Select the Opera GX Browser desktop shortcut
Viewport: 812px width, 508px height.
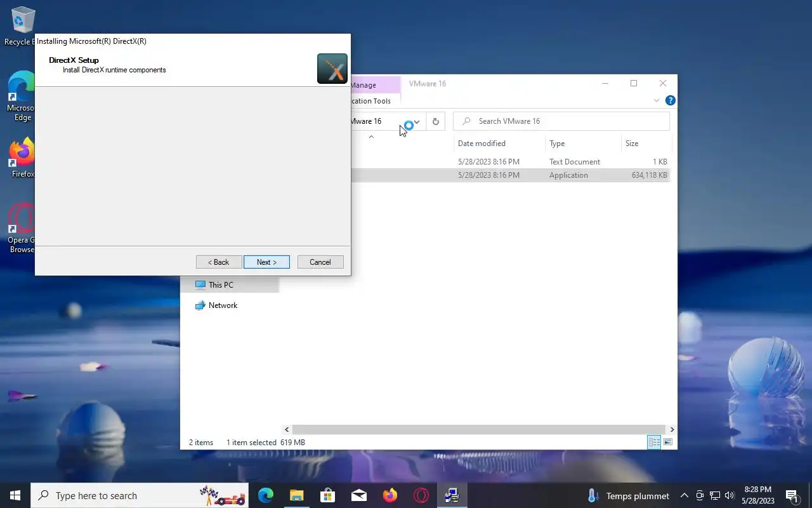[x=22, y=229]
